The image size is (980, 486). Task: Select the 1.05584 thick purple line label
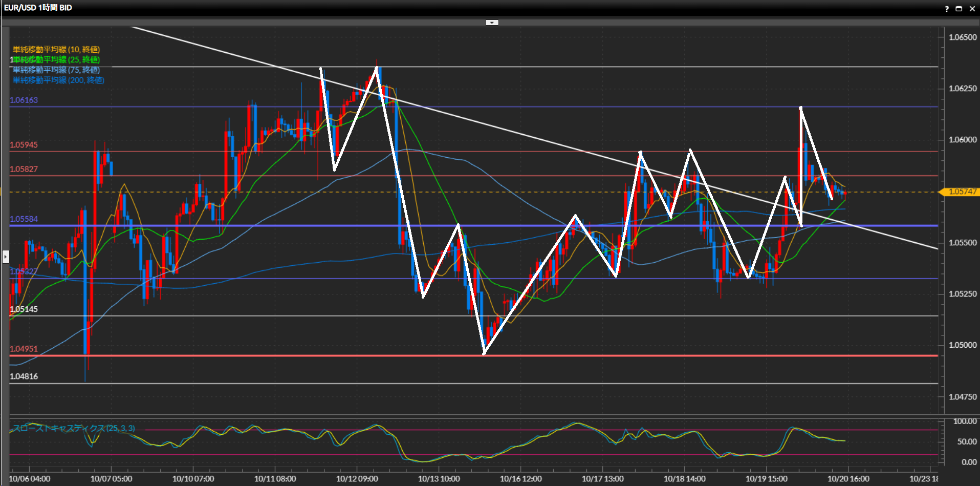24,219
